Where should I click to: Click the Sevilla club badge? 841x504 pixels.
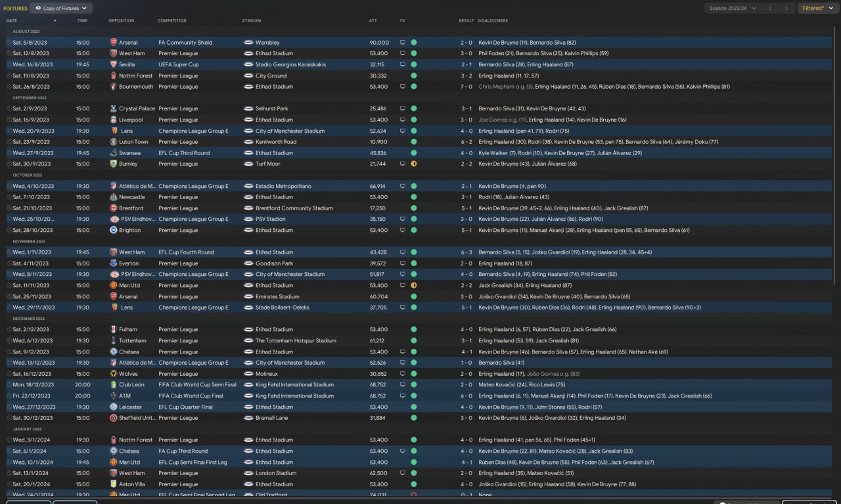click(x=114, y=64)
